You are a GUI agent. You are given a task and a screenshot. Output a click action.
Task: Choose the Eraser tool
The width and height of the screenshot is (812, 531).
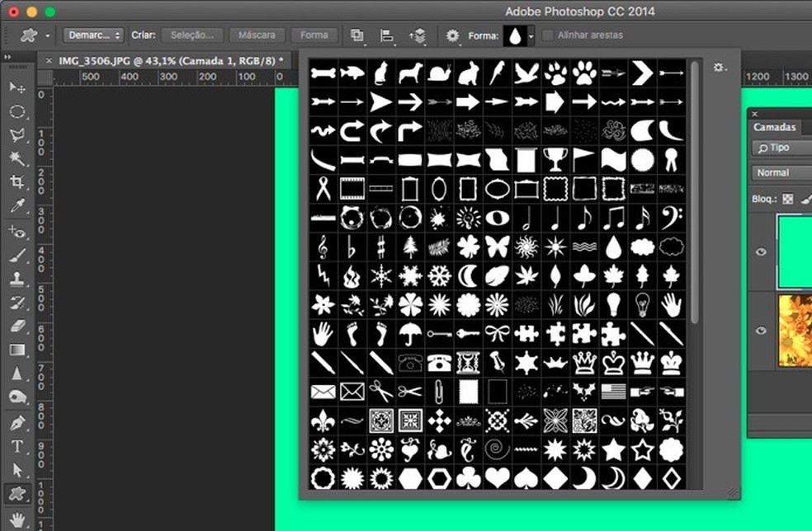click(17, 327)
